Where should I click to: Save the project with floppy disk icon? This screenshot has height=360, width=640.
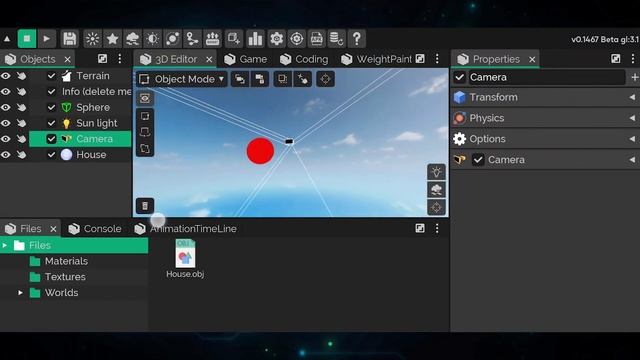[x=70, y=39]
